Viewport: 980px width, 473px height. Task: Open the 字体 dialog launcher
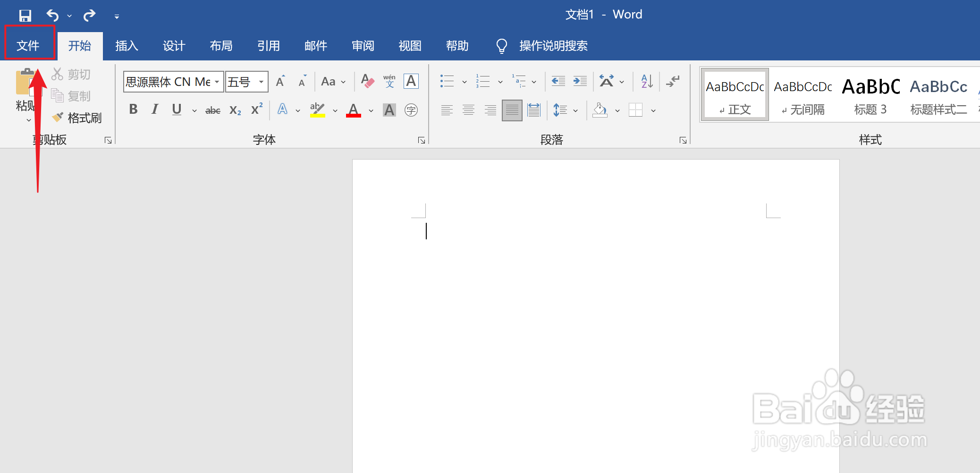422,140
